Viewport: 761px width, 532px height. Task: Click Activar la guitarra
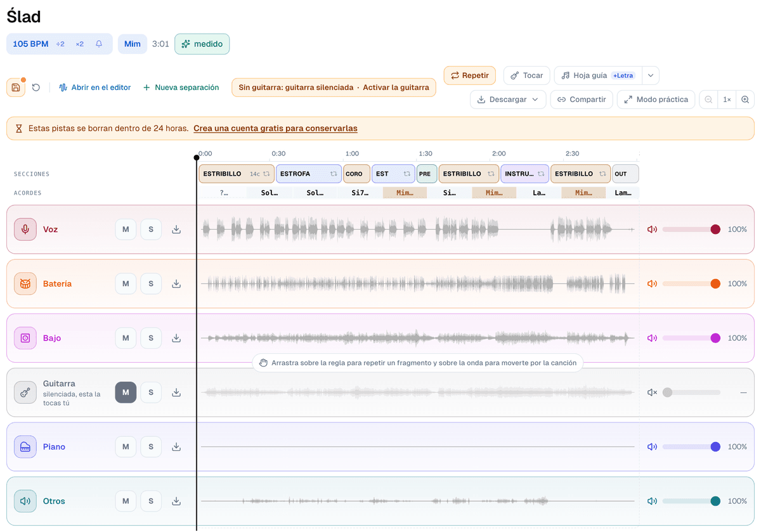396,88
